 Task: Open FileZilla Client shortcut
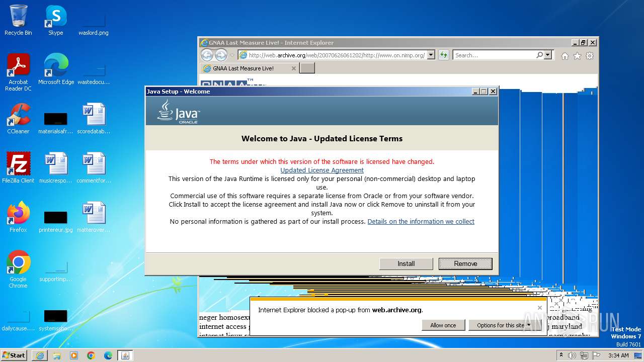click(x=18, y=168)
